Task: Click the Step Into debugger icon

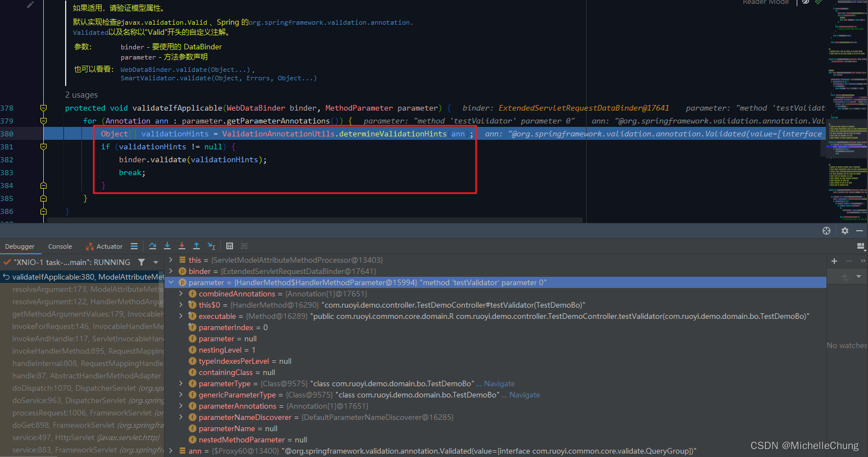Action: [167, 246]
